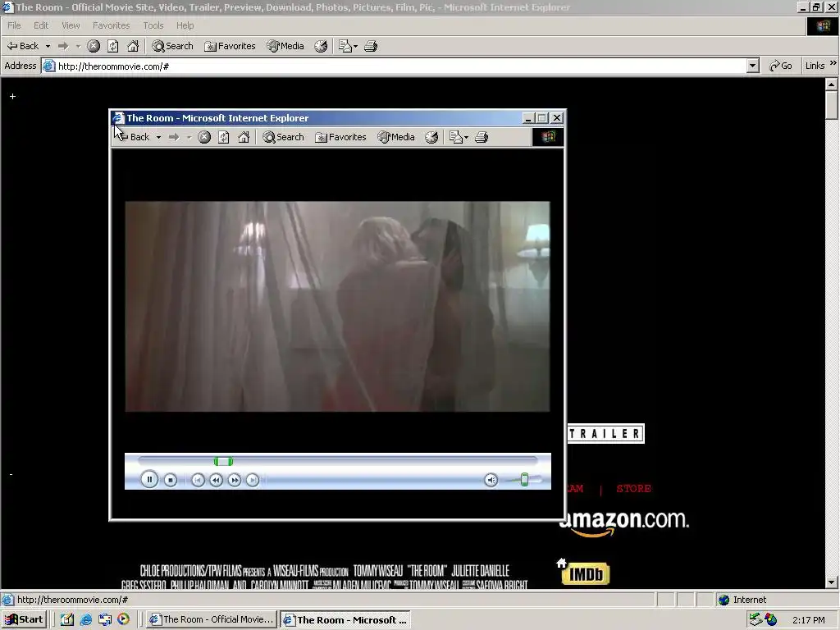
Task: Click the Forward arrow in main toolbar
Action: (x=63, y=46)
